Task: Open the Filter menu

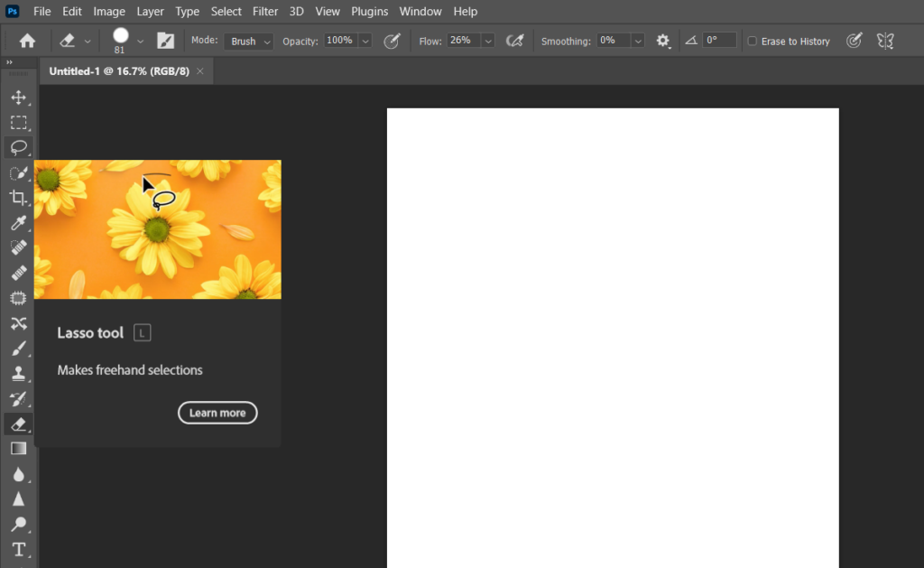Action: 265,11
